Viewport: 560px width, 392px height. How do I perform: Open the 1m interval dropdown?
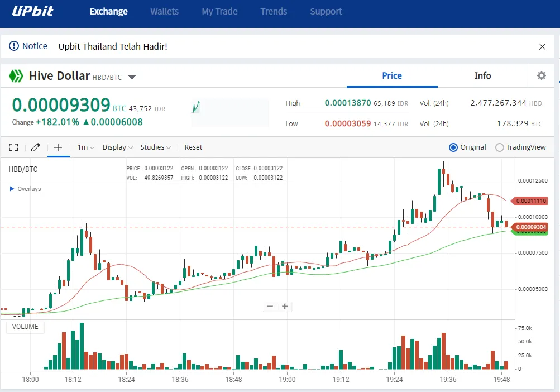[86, 147]
